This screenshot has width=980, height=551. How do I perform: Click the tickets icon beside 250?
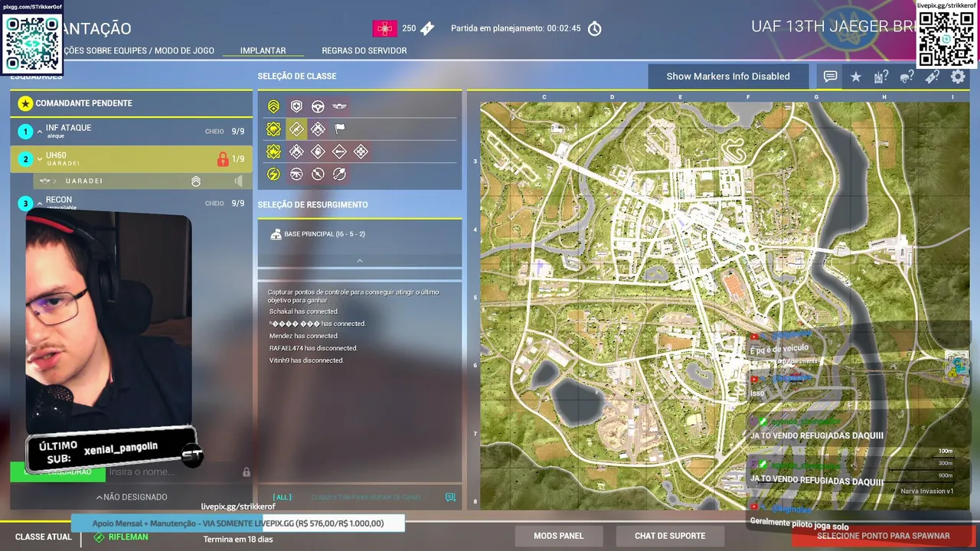427,29
